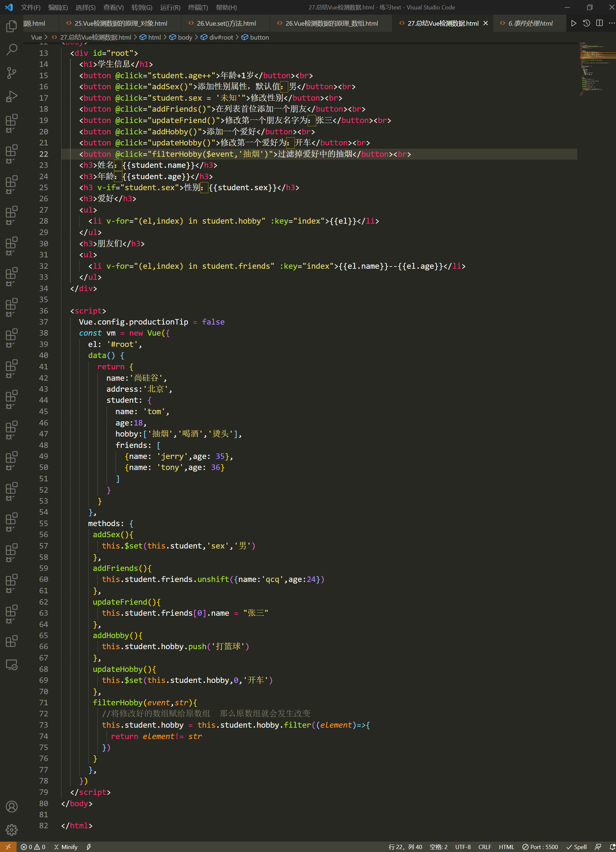Screen dimensions: 616x852
Task: Open Go to Line via 行 22, 列 40
Action: 405,847
